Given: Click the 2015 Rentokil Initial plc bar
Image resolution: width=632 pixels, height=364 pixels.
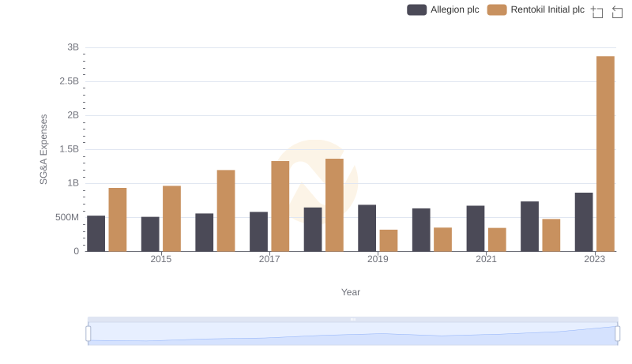Looking at the screenshot, I should click(x=171, y=219).
